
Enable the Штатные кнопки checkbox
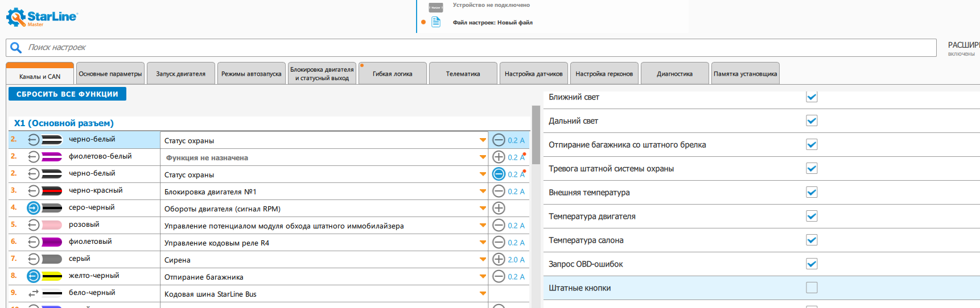point(812,288)
